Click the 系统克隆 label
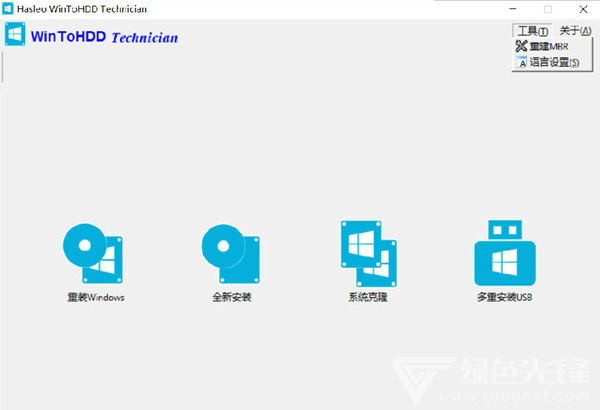Viewport: 600px width, 410px height. (368, 297)
